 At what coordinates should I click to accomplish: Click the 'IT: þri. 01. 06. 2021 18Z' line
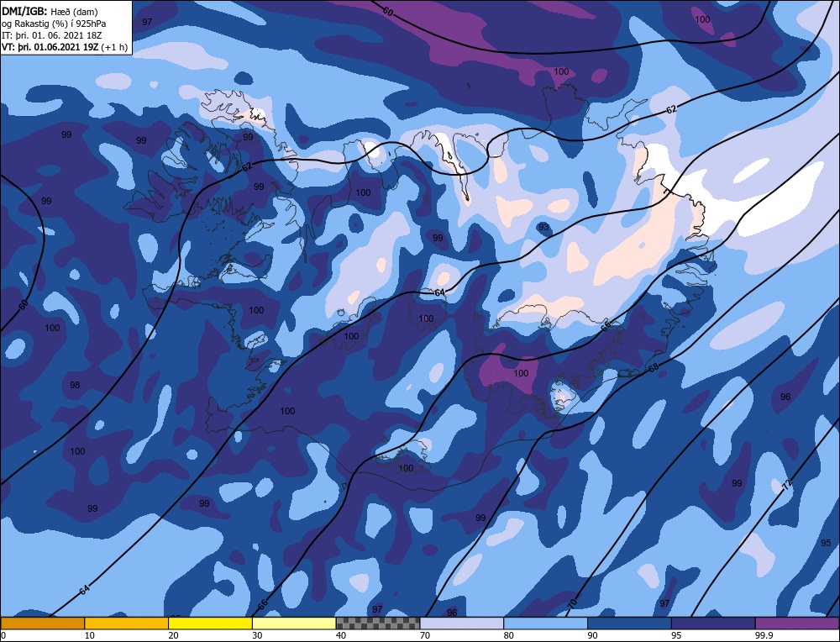52,35
